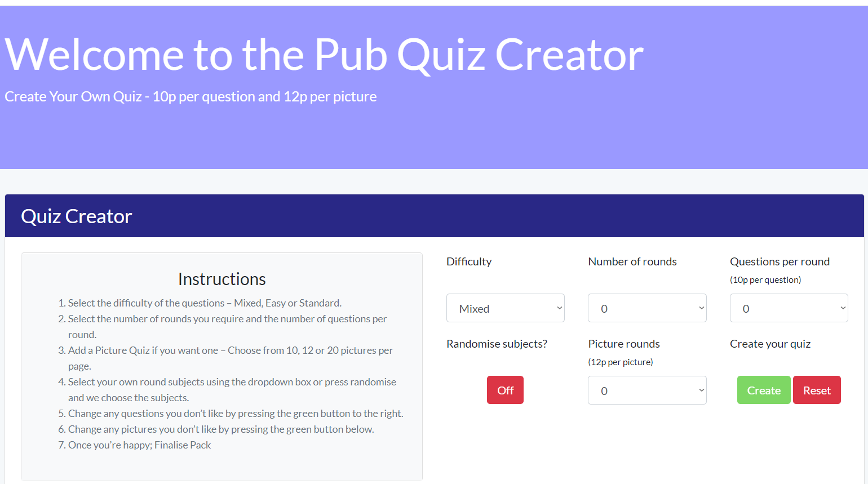Image resolution: width=868 pixels, height=484 pixels.
Task: Click instruction step 1 about selecting difficulty
Action: 204,303
